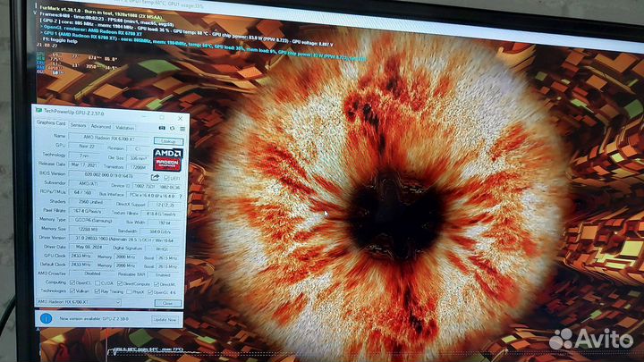Click the GPU Clock value 2433 MHz

click(81, 256)
